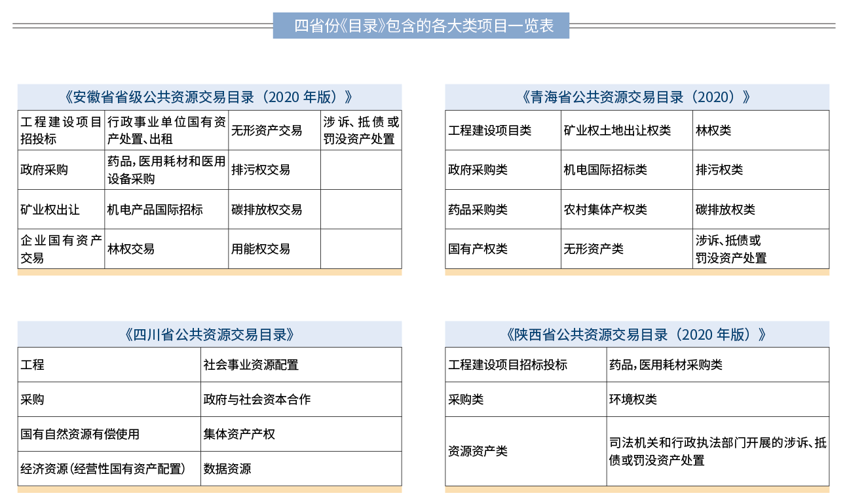
Task: Click the Anhui cell 无形资产交易
Action: 274,130
